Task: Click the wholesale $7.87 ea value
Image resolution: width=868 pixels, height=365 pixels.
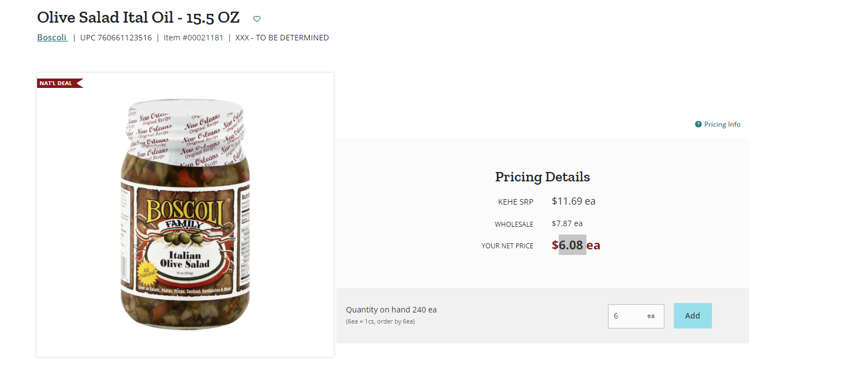Action: [x=567, y=223]
